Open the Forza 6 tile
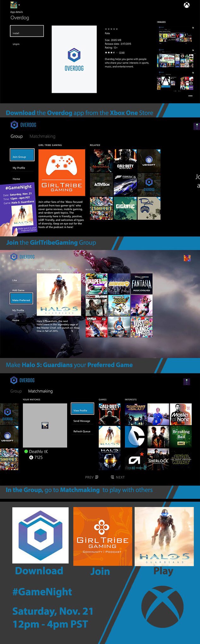Viewport: 200px width, 644px height. tap(125, 184)
